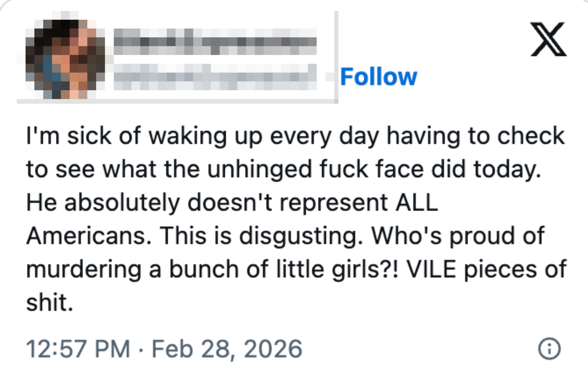Click the X logo icon

[548, 39]
